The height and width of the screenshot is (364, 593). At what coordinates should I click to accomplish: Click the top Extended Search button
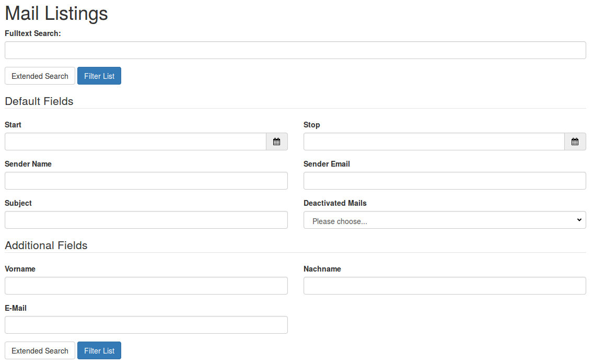point(40,76)
